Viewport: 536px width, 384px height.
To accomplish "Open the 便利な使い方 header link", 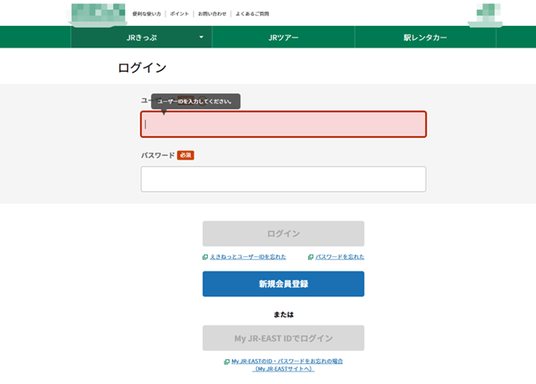I will pos(147,14).
